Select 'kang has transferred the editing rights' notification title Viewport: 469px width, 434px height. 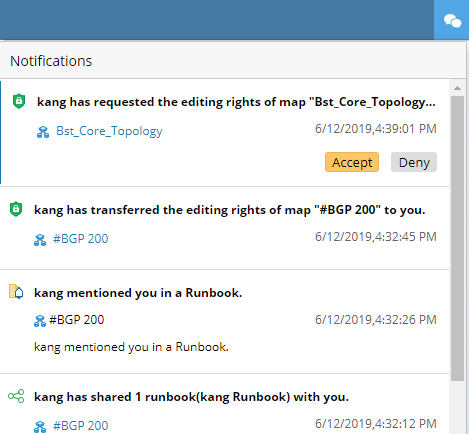pyautogui.click(x=230, y=210)
